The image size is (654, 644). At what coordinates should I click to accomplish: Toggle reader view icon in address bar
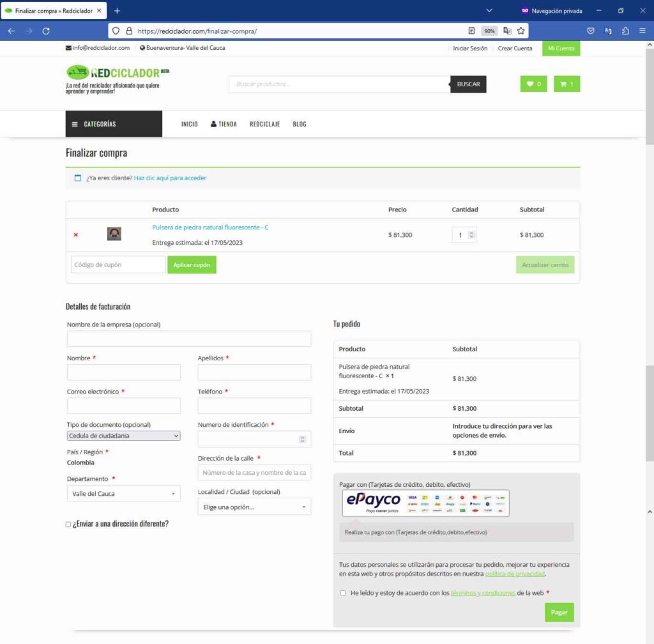pos(471,31)
